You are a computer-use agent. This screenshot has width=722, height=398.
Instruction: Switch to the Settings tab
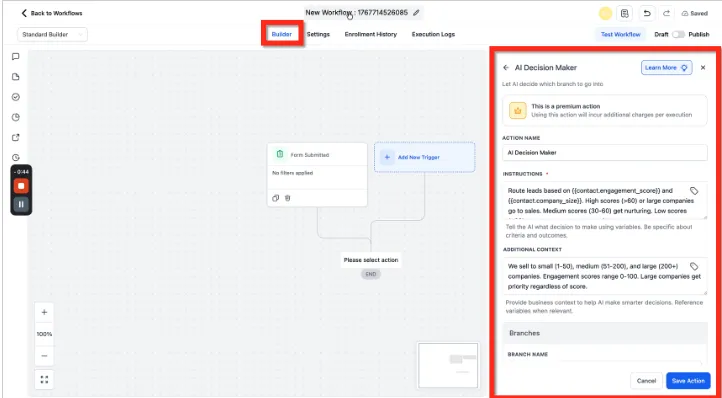point(318,34)
